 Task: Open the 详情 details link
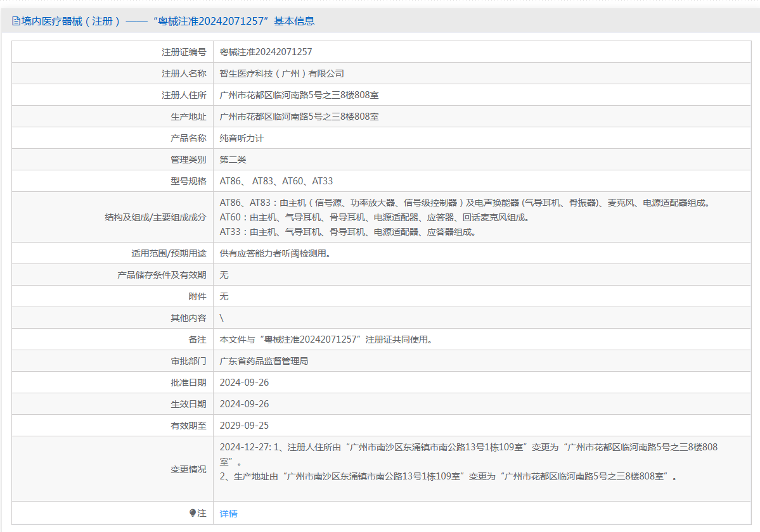click(x=228, y=514)
